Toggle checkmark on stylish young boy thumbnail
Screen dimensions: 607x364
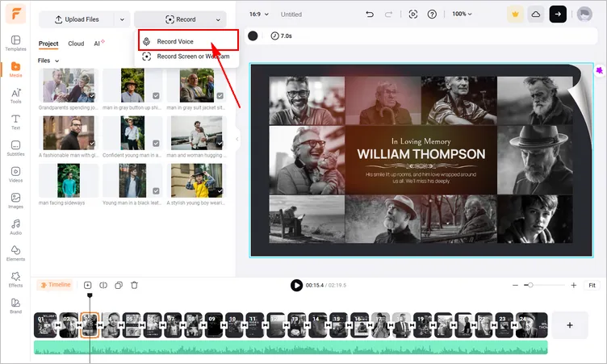[x=220, y=191]
